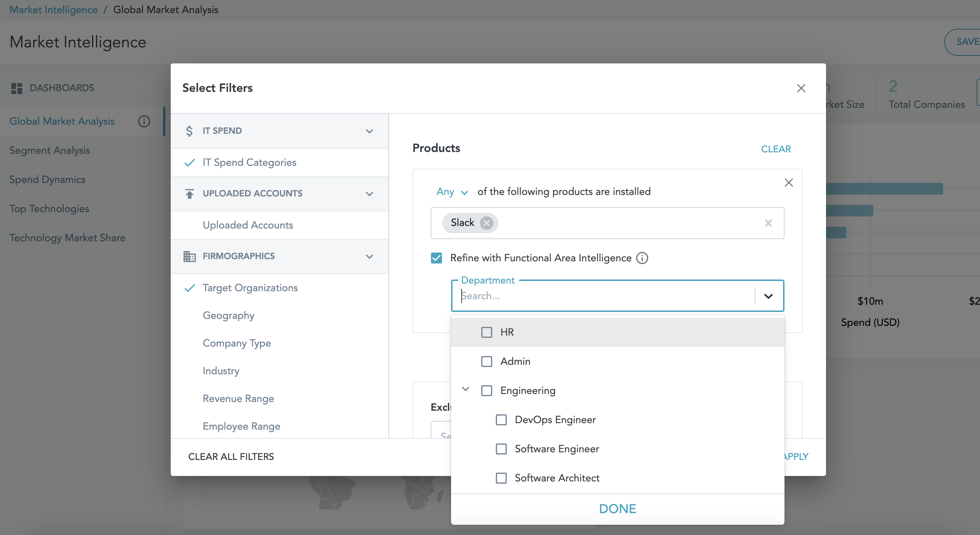Collapse the Engineering tree node
This screenshot has height=535, width=980.
[x=465, y=389]
